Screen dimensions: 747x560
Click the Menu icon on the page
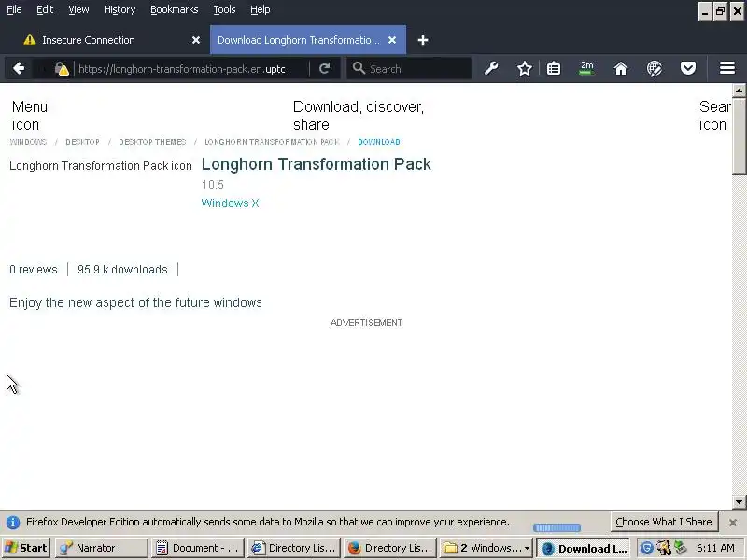pyautogui.click(x=30, y=116)
